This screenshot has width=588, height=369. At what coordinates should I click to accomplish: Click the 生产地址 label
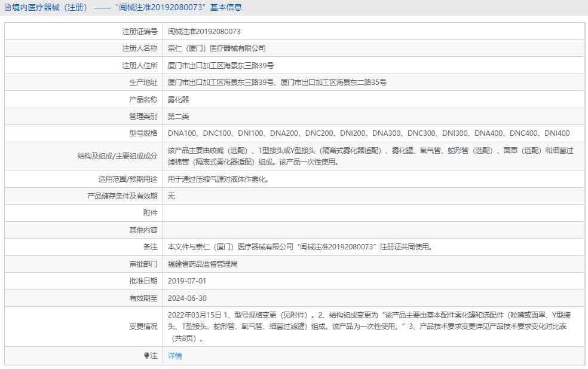click(143, 83)
